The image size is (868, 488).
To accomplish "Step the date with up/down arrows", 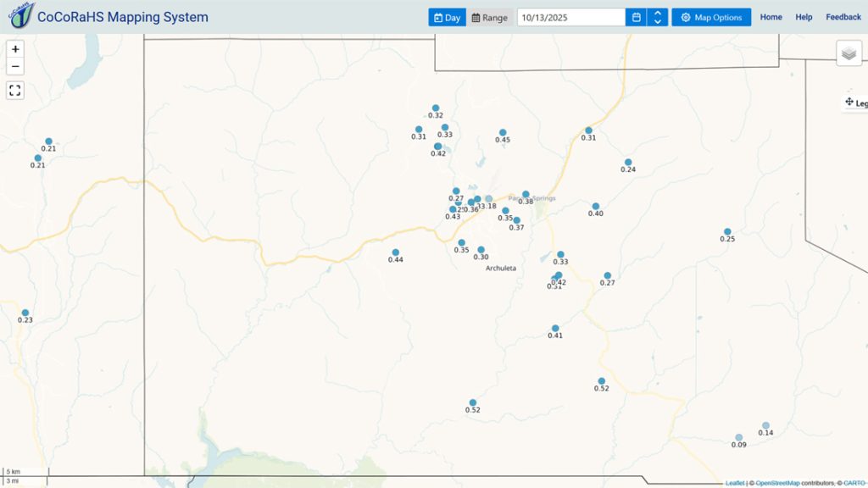I will 658,17.
